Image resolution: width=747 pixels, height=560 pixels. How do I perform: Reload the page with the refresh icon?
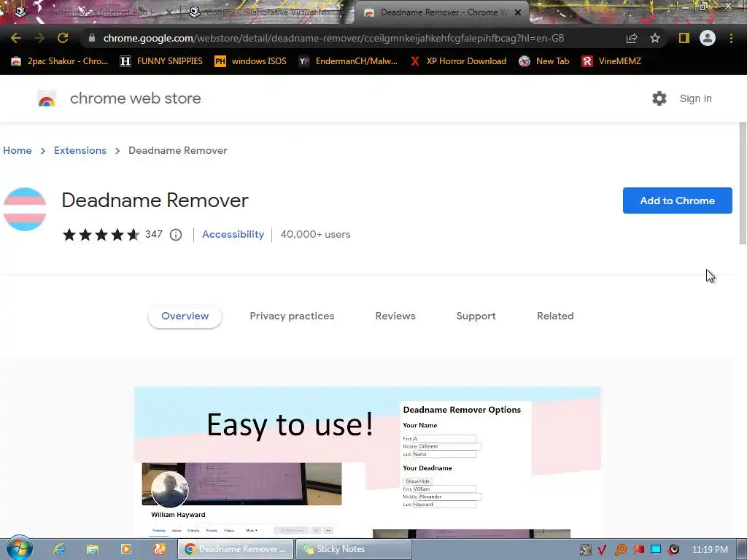coord(63,38)
